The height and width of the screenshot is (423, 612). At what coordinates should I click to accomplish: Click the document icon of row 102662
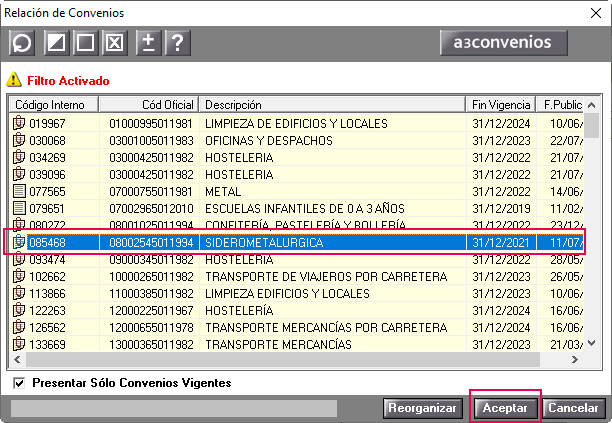[x=19, y=276]
